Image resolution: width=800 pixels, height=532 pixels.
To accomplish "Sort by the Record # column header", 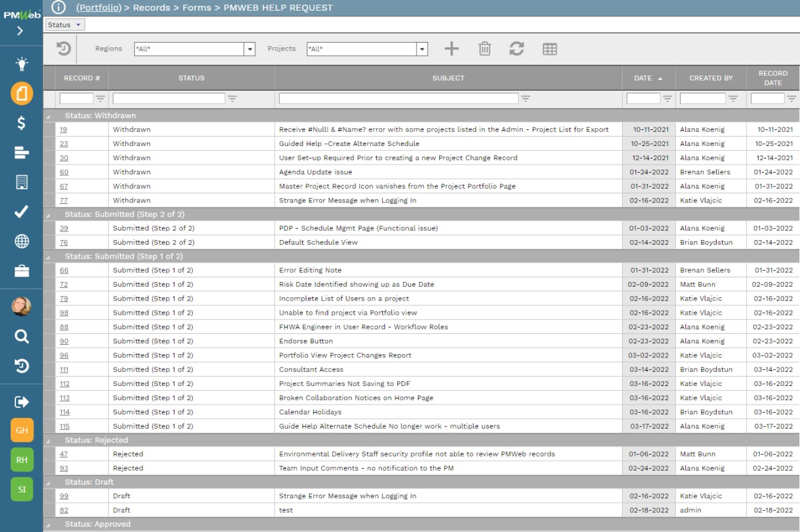I will (82, 78).
